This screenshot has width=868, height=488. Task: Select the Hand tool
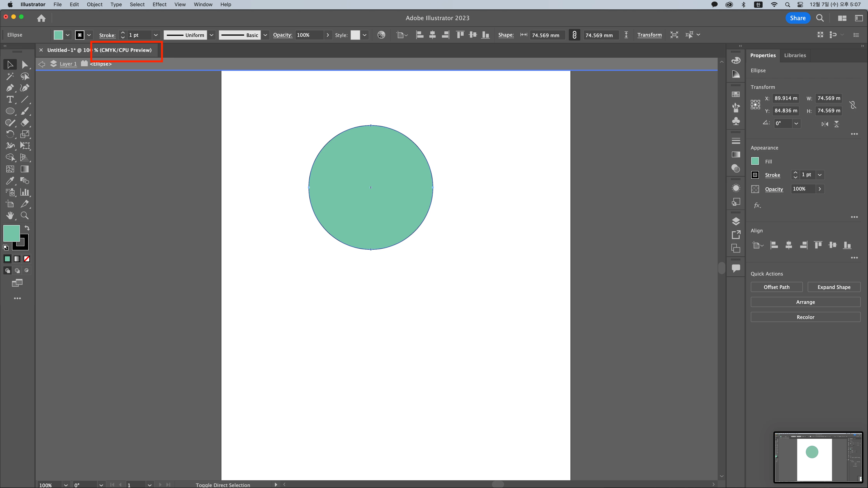10,216
